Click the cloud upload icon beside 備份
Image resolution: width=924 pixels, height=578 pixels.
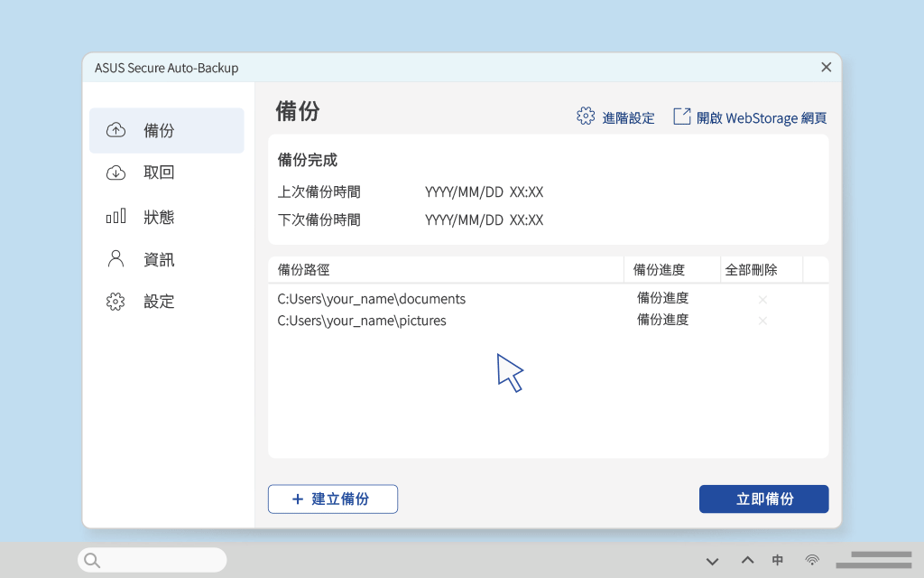coord(115,130)
